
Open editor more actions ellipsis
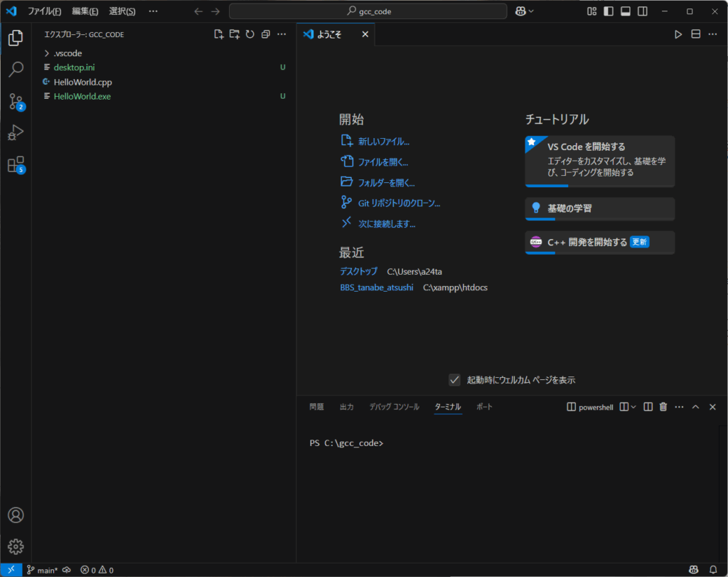pos(712,34)
